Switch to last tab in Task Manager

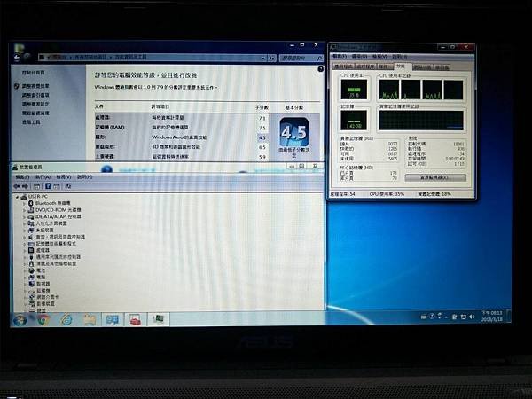click(x=442, y=66)
